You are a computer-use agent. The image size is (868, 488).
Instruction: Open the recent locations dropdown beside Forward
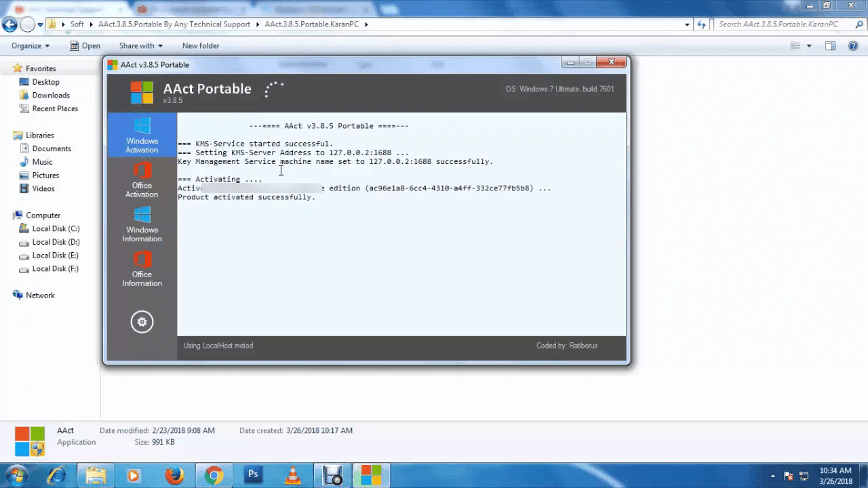pos(41,25)
